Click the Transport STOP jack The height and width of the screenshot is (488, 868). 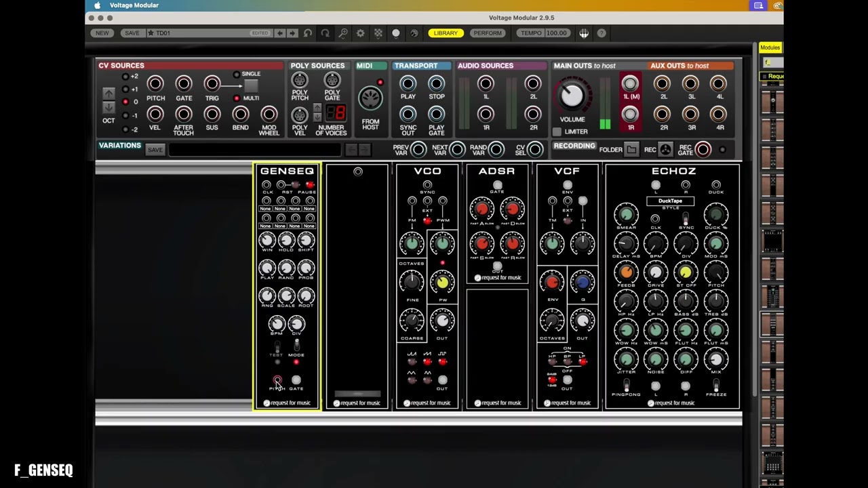click(437, 83)
